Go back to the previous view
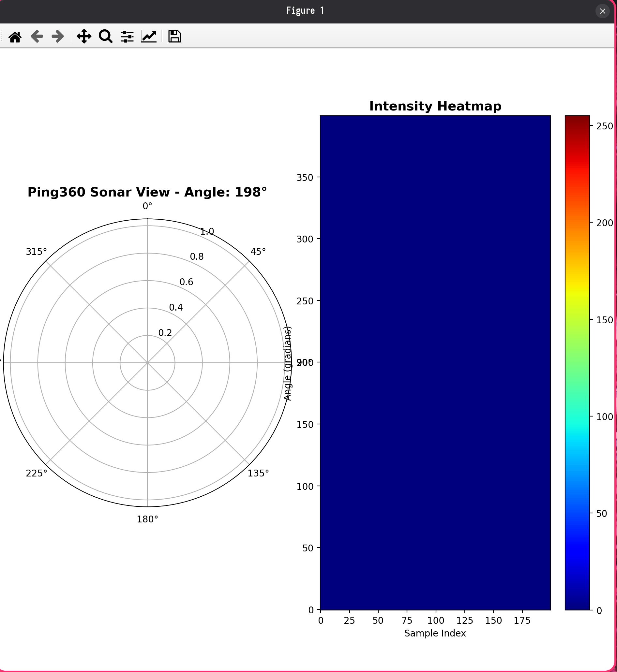The height and width of the screenshot is (672, 617). [x=37, y=37]
